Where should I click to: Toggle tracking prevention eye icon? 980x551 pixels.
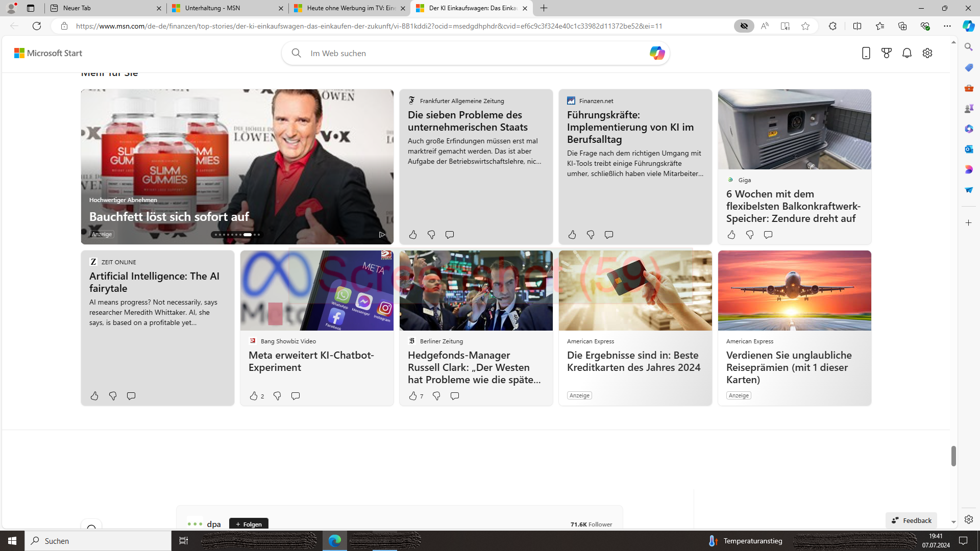[744, 26]
